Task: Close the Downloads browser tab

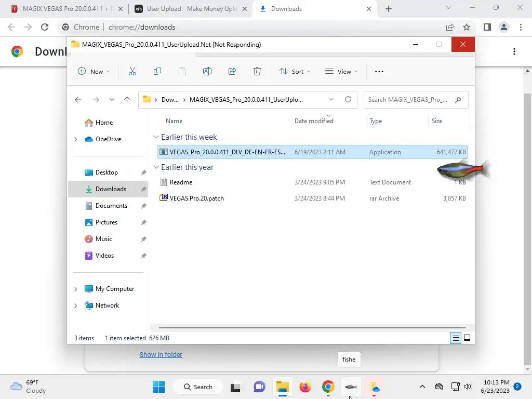Action: pyautogui.click(x=369, y=9)
